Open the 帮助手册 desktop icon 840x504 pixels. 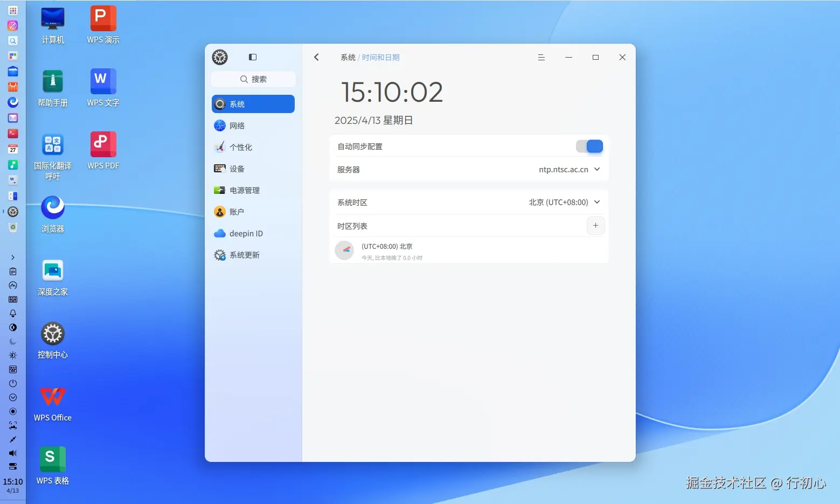(53, 88)
